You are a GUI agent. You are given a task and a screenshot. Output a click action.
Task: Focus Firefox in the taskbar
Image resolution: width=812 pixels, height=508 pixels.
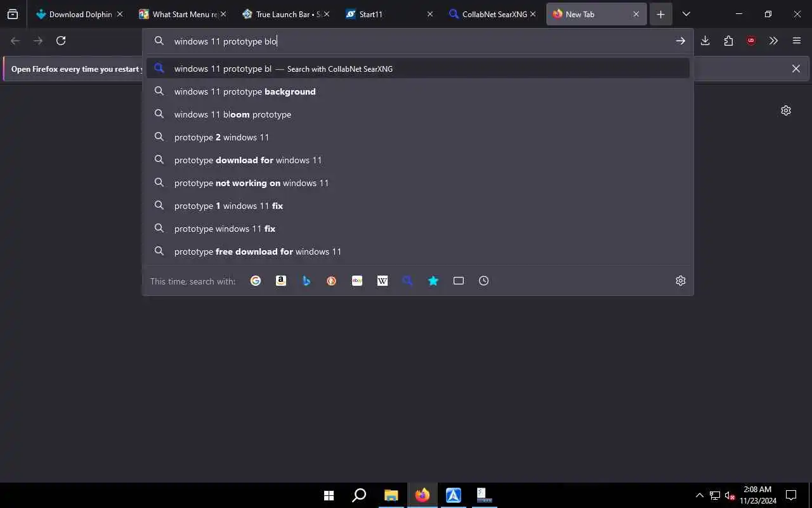click(422, 495)
